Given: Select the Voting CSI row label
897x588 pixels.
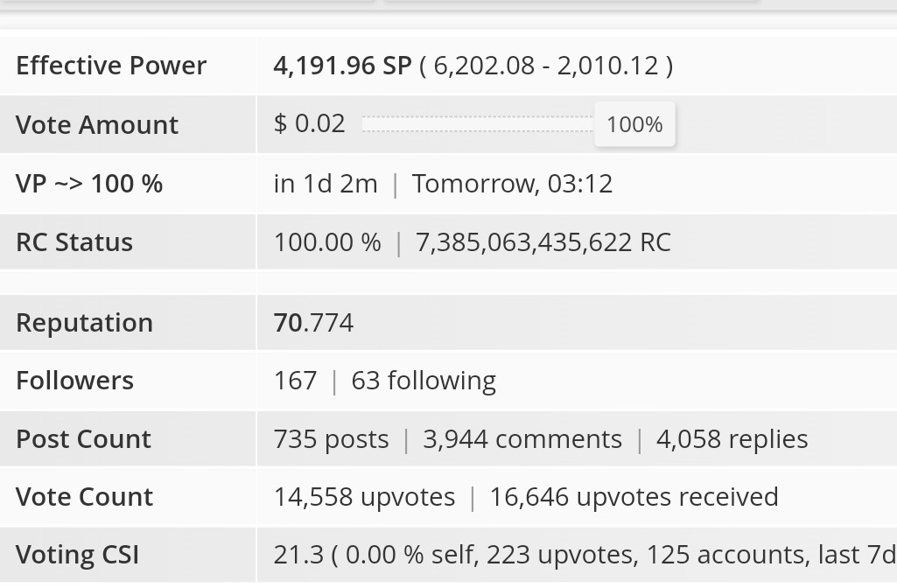Looking at the screenshot, I should 77,555.
